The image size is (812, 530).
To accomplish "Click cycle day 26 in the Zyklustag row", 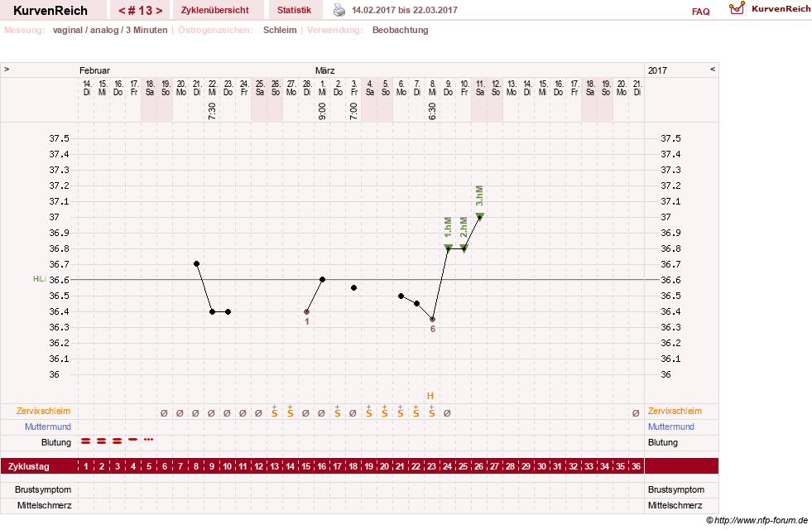I will click(x=479, y=466).
